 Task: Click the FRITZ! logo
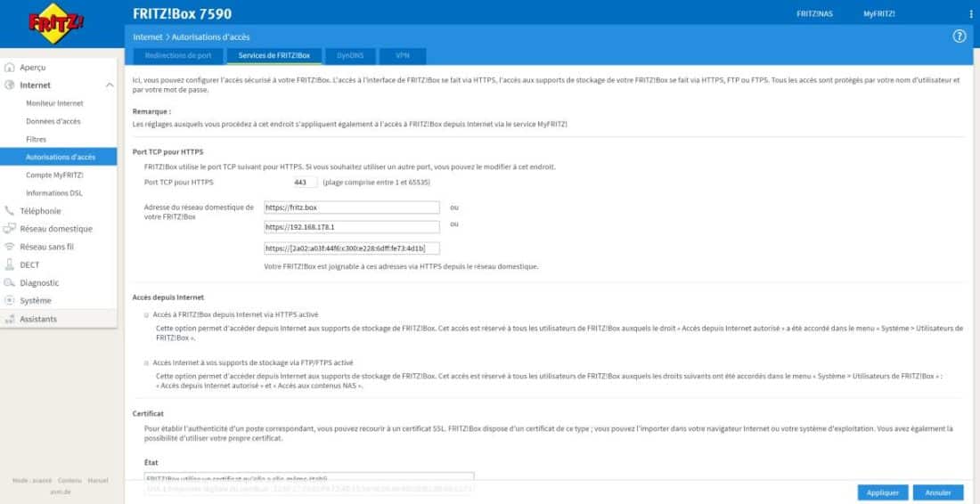coord(56,23)
